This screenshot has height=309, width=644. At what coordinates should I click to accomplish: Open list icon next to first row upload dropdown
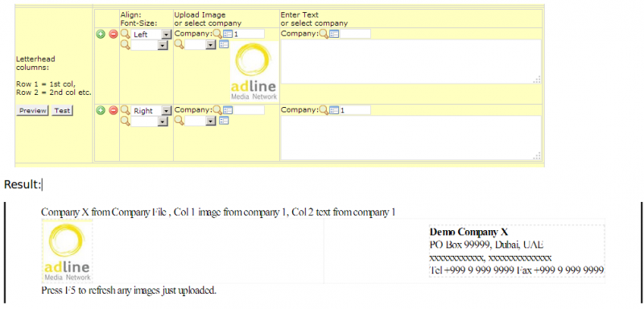[x=224, y=44]
